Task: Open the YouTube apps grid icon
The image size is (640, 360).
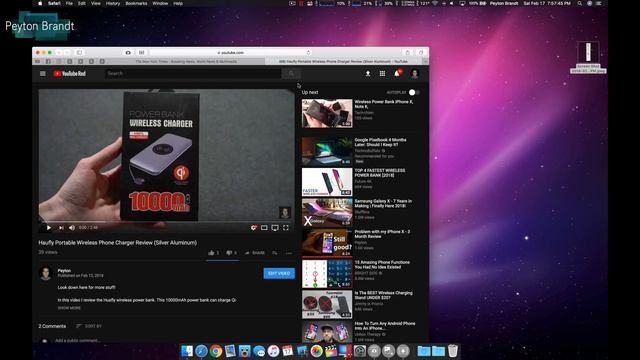Action: tap(382, 73)
